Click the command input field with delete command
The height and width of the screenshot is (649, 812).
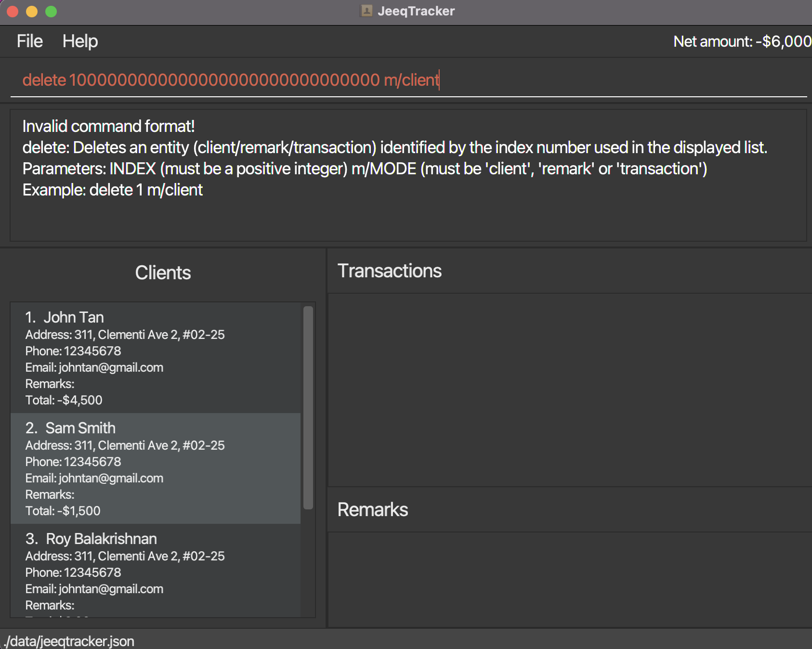[x=408, y=80]
